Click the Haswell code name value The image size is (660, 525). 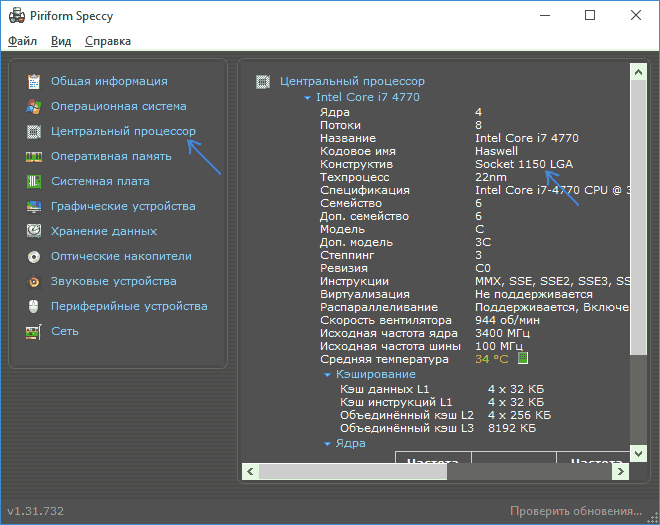point(496,151)
